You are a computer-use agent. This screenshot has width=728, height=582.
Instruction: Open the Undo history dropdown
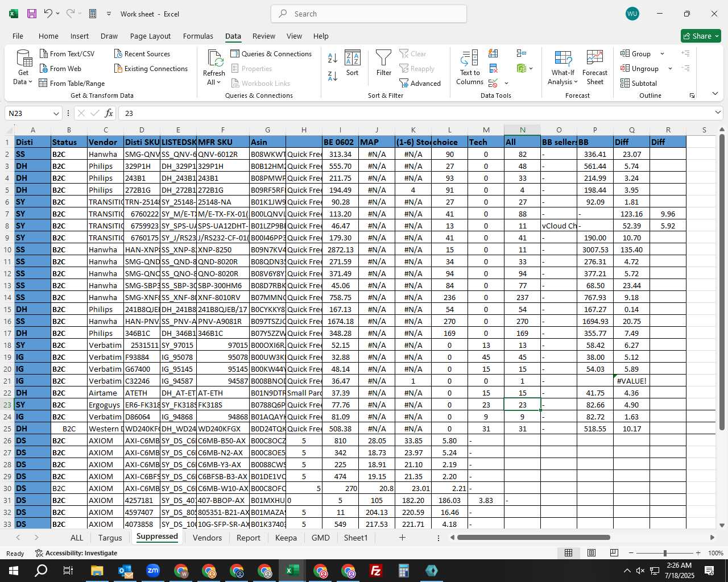click(57, 14)
